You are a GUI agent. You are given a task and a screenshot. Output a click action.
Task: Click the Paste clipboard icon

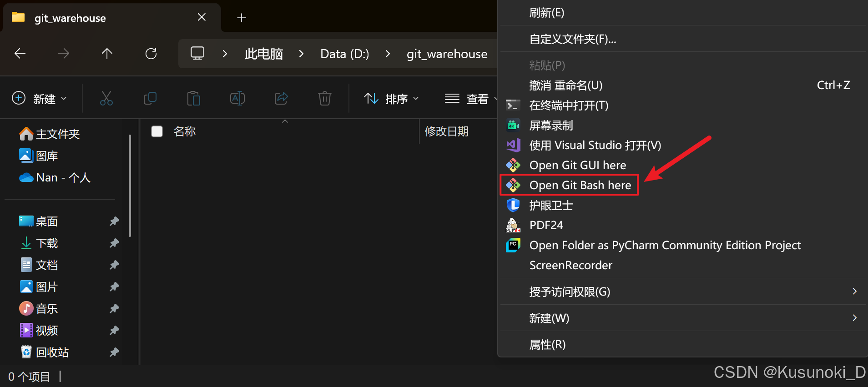(194, 98)
